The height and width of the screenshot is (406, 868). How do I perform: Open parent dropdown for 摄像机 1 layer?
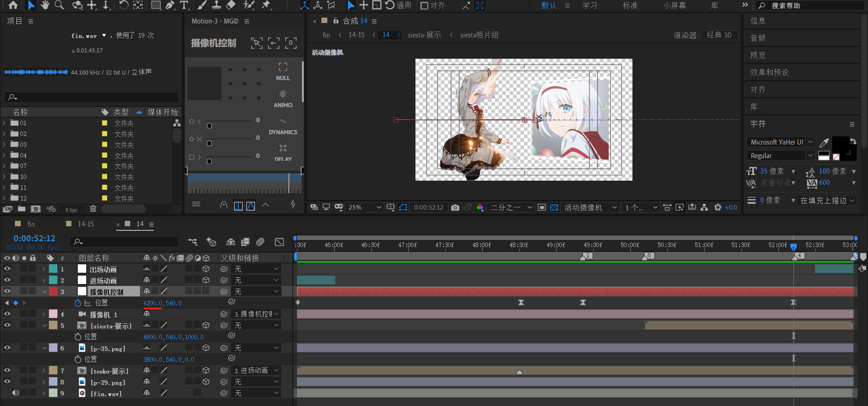pos(256,314)
